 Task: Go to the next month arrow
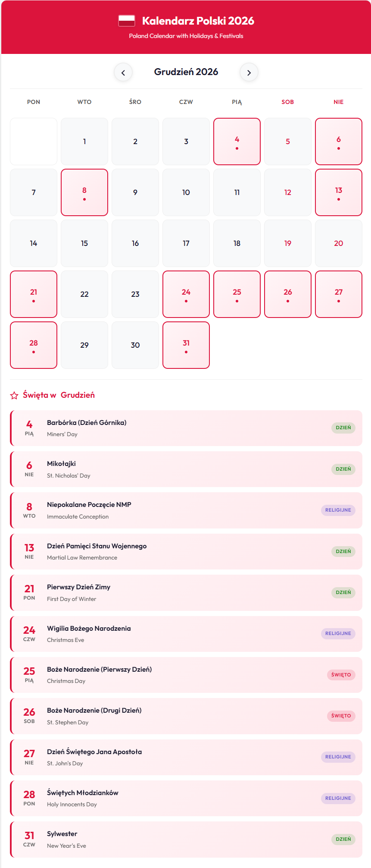tap(249, 72)
